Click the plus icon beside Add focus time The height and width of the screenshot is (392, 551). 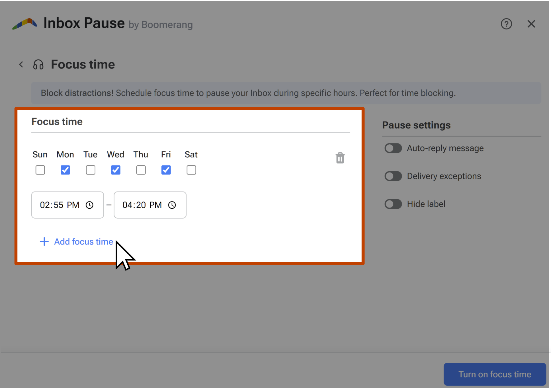pos(44,242)
